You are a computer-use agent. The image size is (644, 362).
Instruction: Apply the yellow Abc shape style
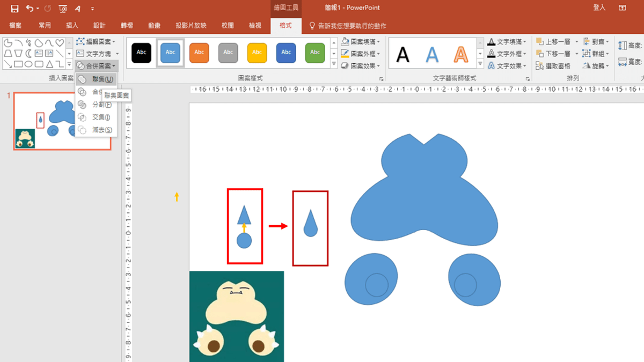click(x=257, y=53)
